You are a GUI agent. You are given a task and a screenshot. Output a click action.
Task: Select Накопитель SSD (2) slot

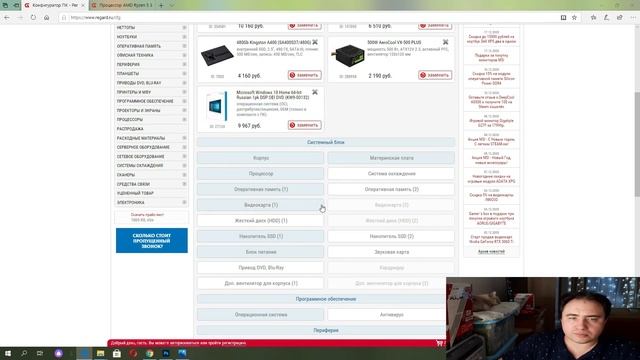click(391, 236)
